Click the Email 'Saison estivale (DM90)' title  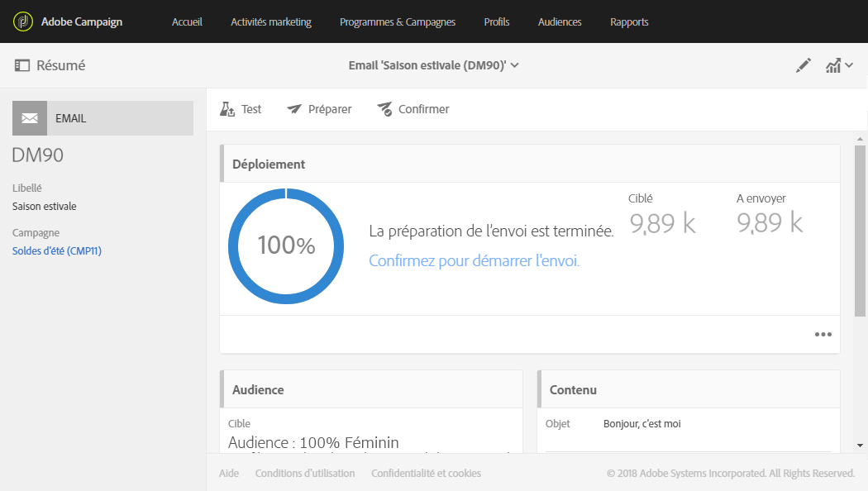[427, 65]
